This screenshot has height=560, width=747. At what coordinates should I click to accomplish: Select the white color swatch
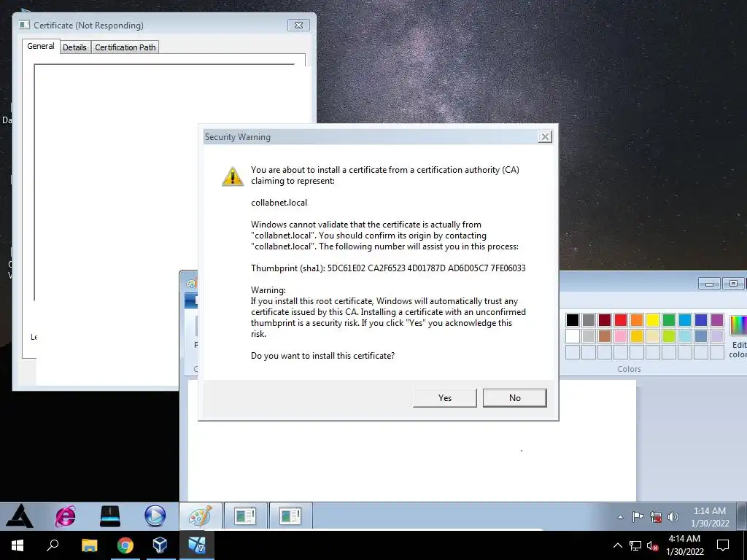click(573, 336)
